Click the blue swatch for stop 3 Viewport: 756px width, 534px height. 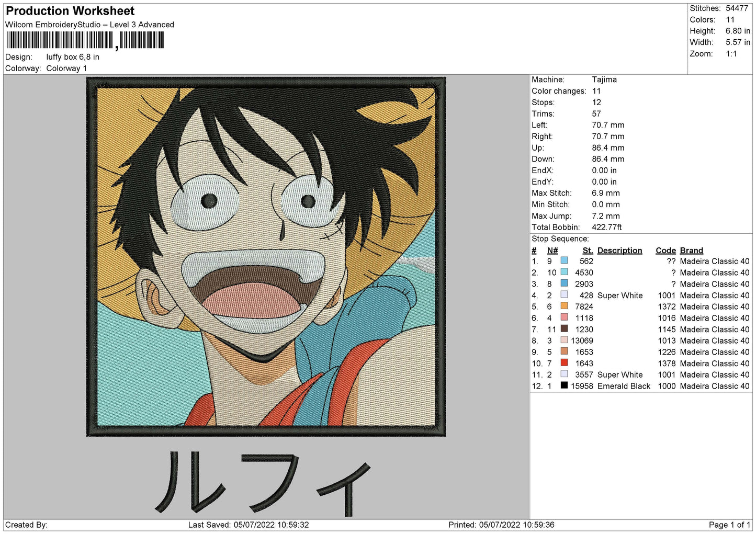564,283
